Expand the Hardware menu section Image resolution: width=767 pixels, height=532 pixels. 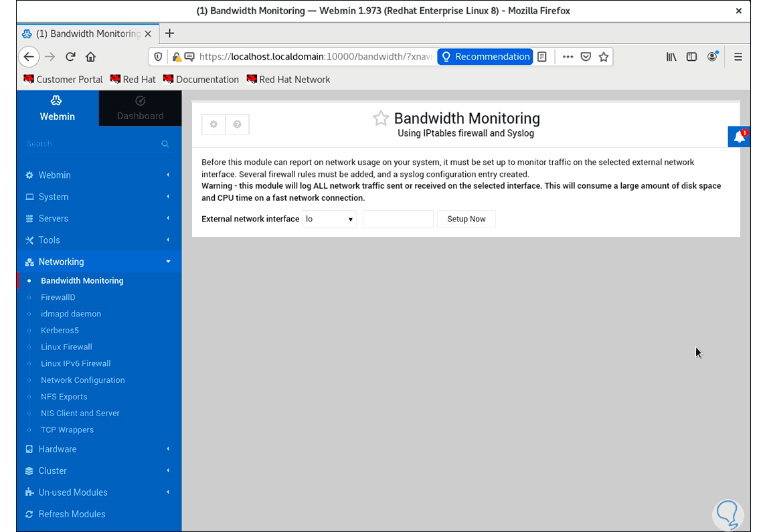pos(99,449)
